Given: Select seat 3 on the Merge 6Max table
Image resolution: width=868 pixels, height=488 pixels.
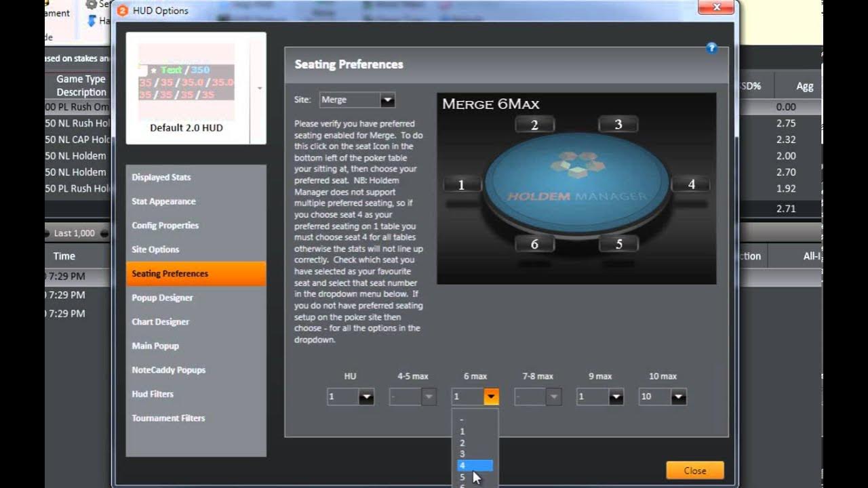Looking at the screenshot, I should click(618, 125).
